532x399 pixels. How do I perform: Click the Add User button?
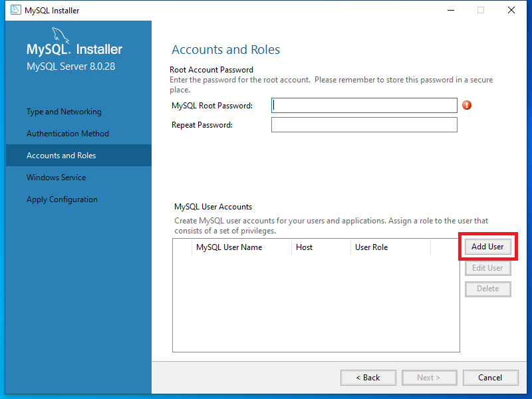click(487, 247)
